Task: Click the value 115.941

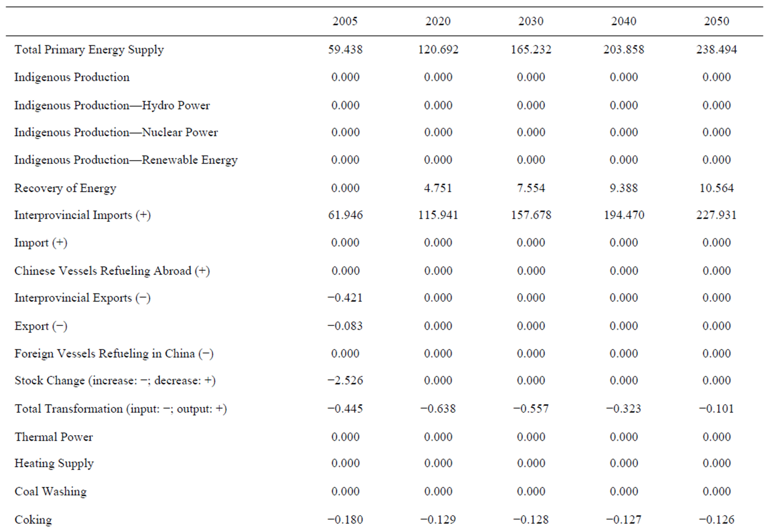Action: point(438,215)
